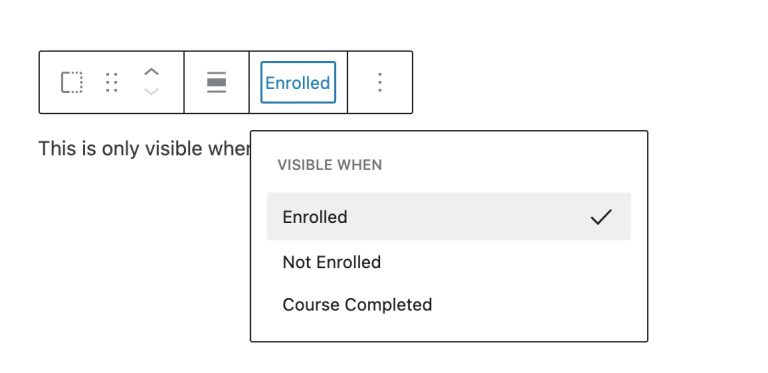Set block visibility to Not Enrolled
Screen dimensions: 768x373
click(449, 262)
